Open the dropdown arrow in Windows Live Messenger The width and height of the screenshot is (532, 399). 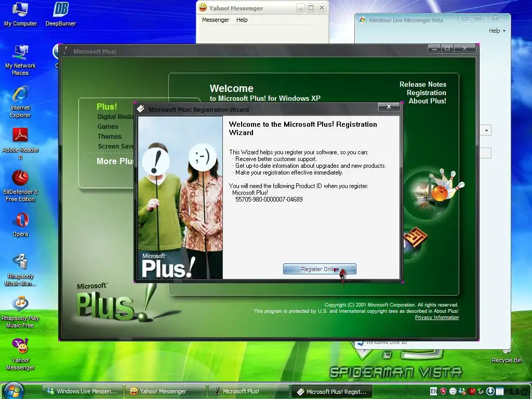(486, 130)
